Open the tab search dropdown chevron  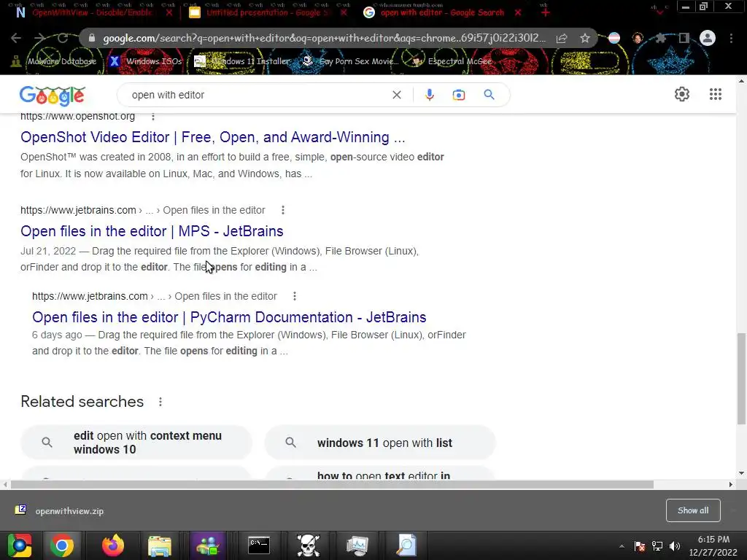[x=659, y=13]
